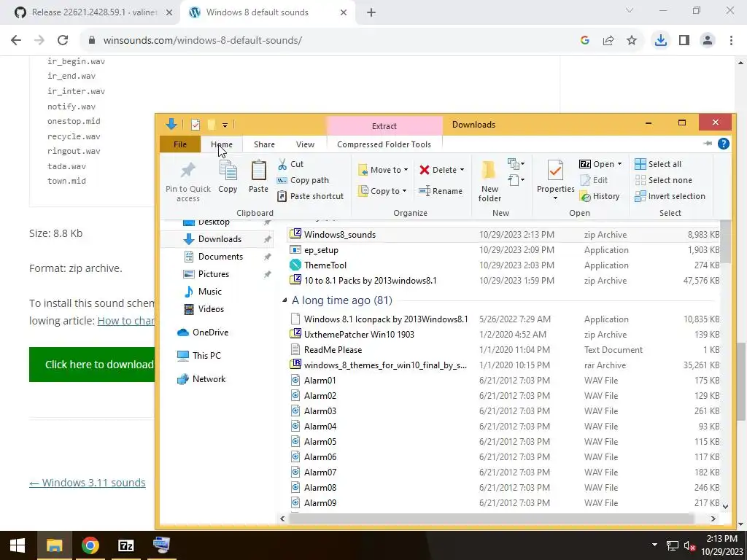
Task: Open the Copy to dropdown
Action: coord(382,191)
